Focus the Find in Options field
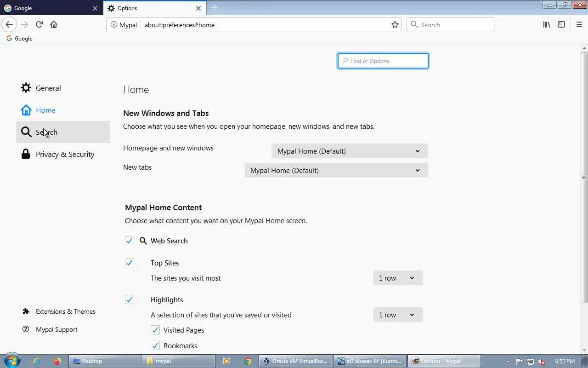The height and width of the screenshot is (368, 588). 383,61
